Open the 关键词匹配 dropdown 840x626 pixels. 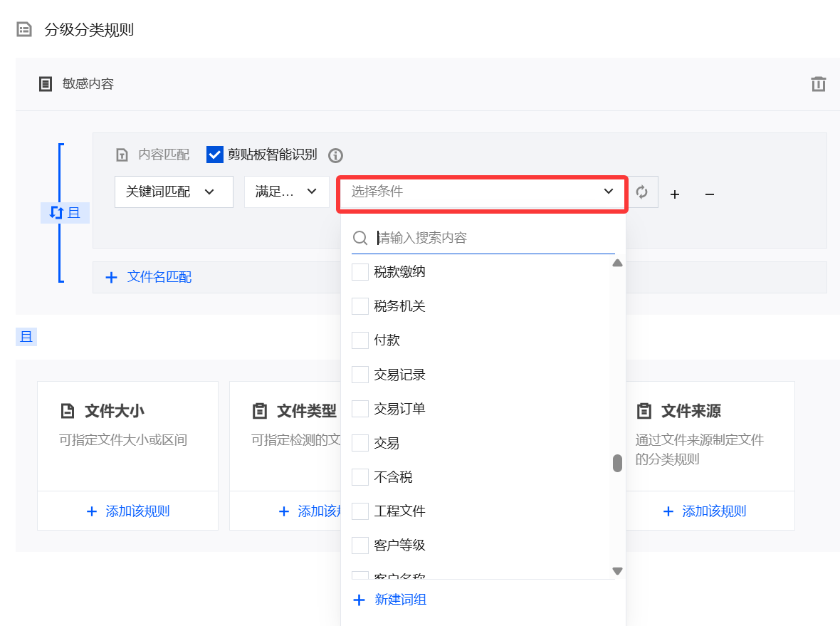(174, 192)
